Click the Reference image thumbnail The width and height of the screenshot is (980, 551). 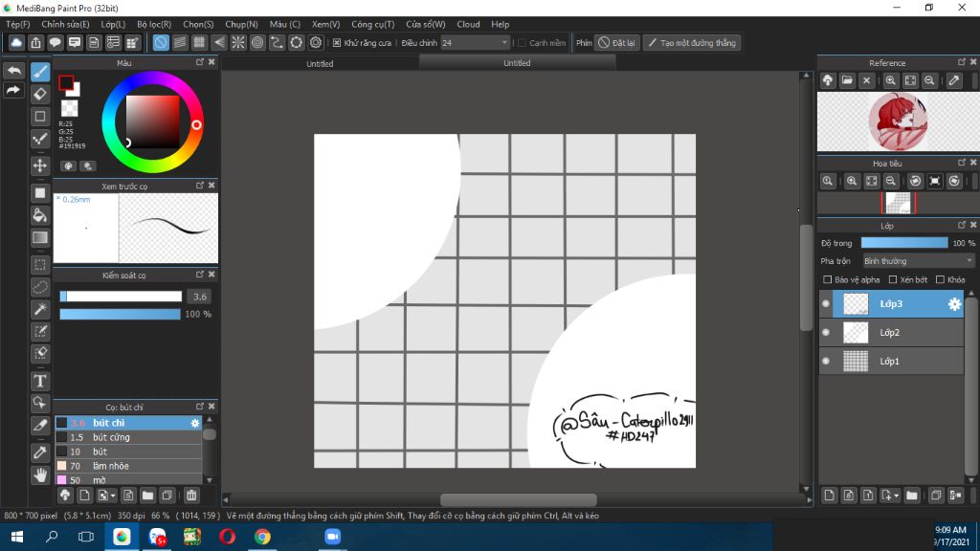click(x=898, y=121)
